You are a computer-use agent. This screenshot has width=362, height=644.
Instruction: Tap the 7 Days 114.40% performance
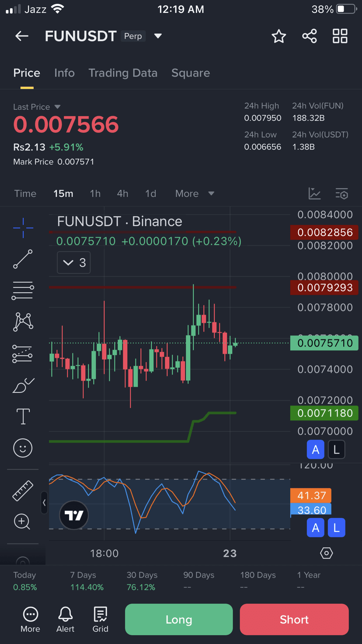pyautogui.click(x=87, y=581)
